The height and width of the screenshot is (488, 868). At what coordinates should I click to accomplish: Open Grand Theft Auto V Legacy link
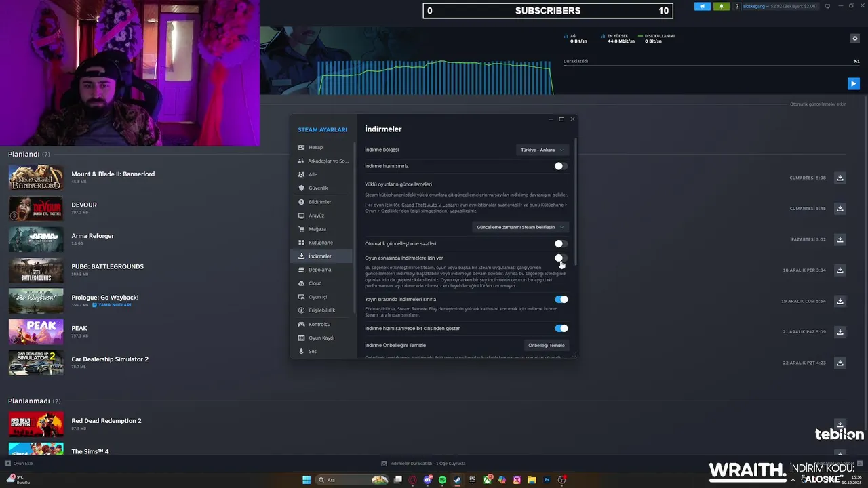click(430, 205)
